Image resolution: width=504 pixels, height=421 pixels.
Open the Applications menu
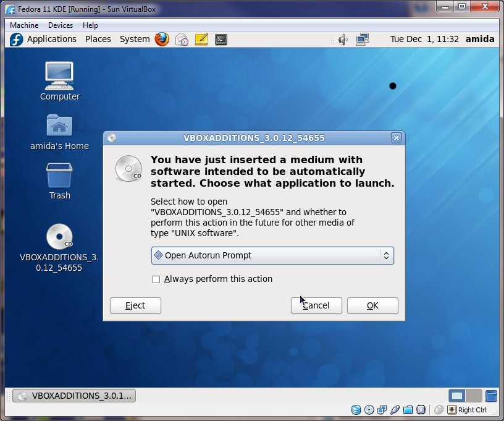tap(44, 39)
